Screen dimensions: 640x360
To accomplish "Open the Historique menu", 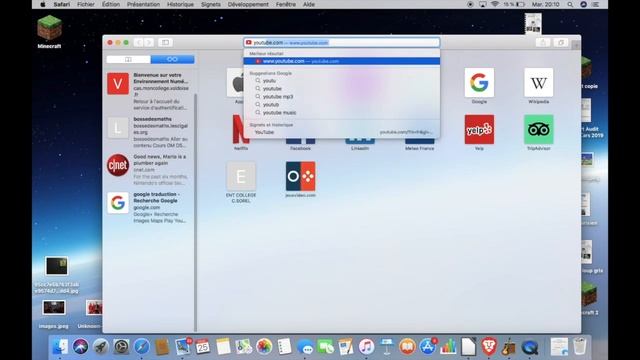I will (180, 4).
